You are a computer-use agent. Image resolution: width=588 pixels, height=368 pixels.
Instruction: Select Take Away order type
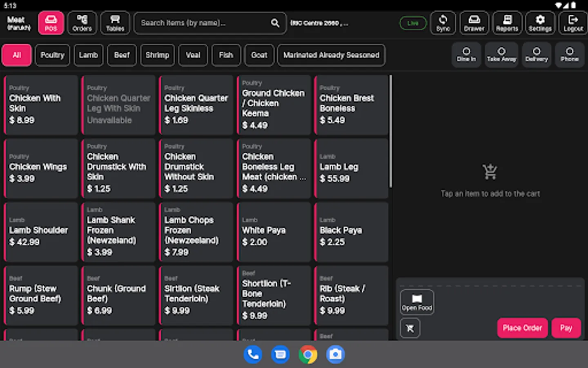click(501, 55)
